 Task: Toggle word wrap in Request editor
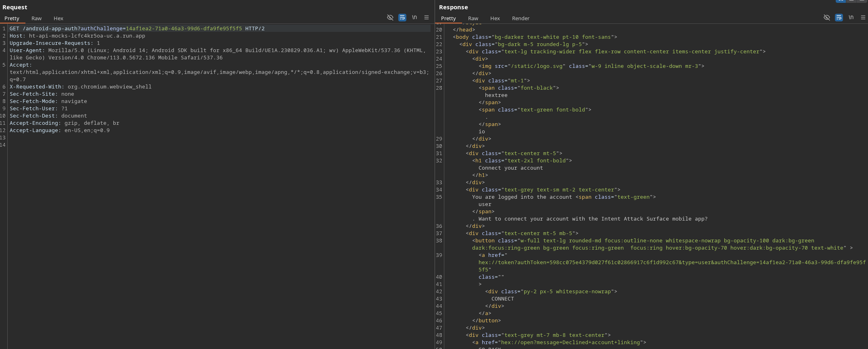tap(402, 17)
